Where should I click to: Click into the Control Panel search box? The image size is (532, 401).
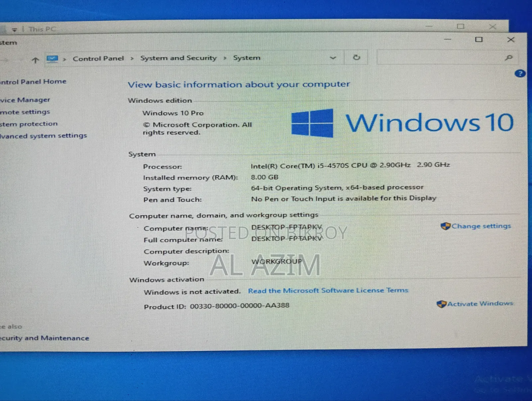click(x=447, y=58)
